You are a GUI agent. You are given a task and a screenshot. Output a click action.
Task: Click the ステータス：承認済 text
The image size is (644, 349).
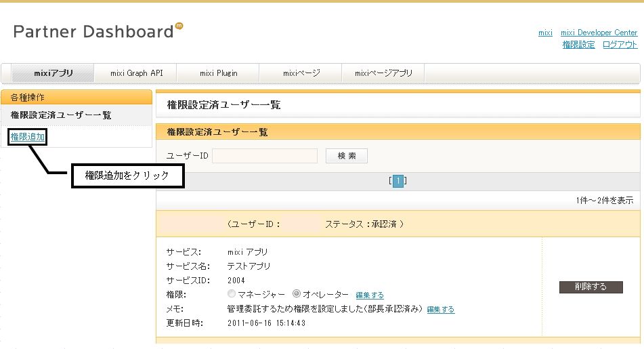(x=361, y=224)
